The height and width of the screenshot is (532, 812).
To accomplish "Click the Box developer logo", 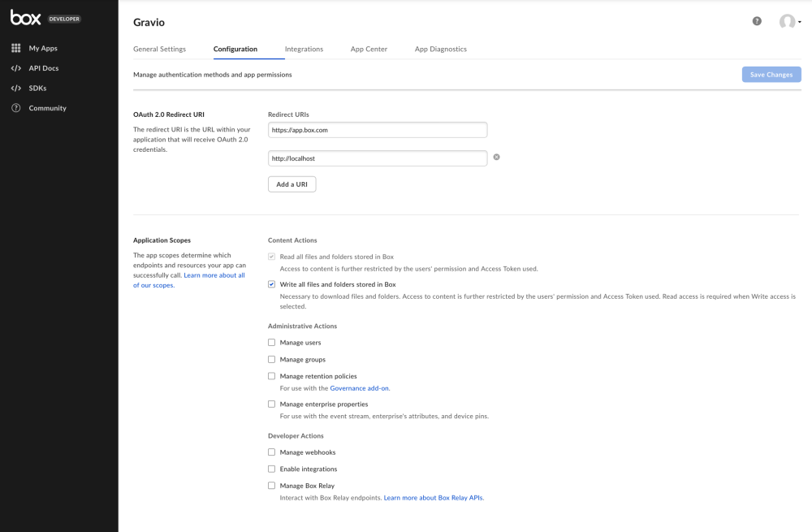I will pyautogui.click(x=26, y=18).
